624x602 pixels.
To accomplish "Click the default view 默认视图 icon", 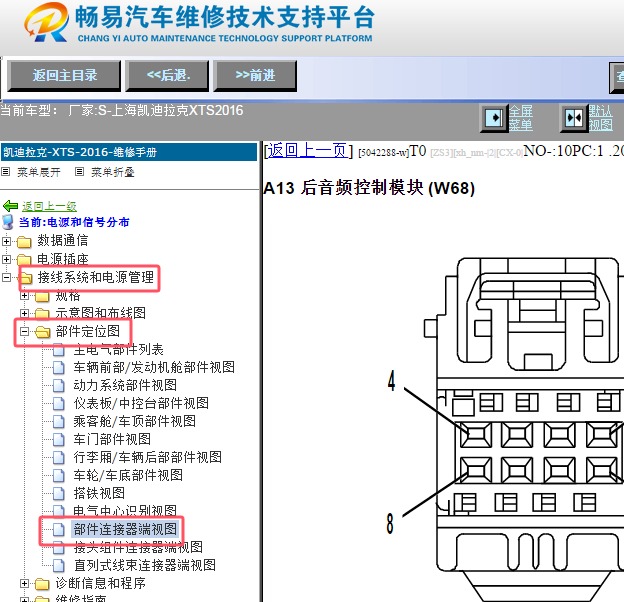I will [x=573, y=118].
